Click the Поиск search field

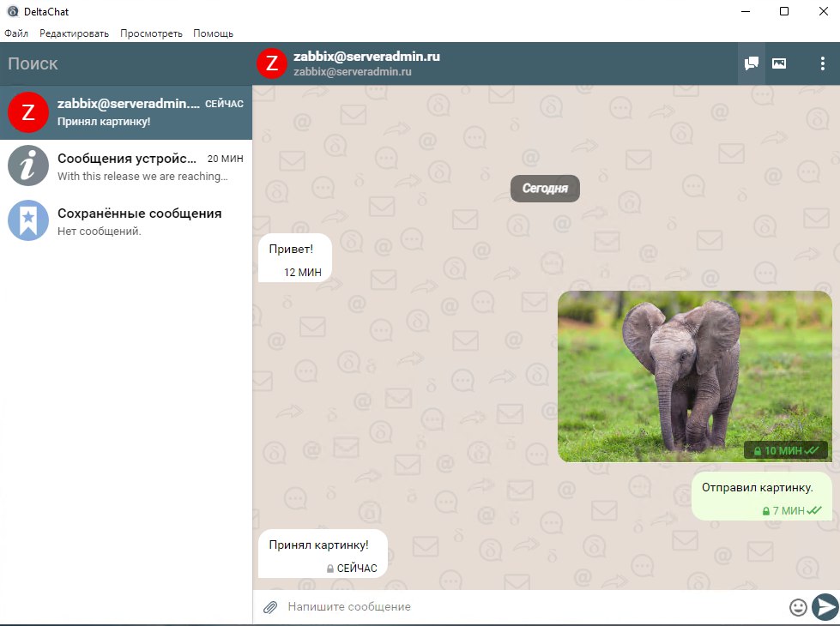(x=126, y=63)
